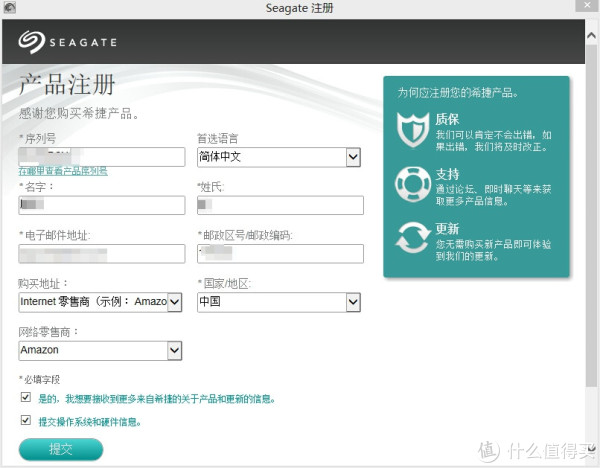
Task: Click the support lifebuoy icon
Action: (x=413, y=184)
